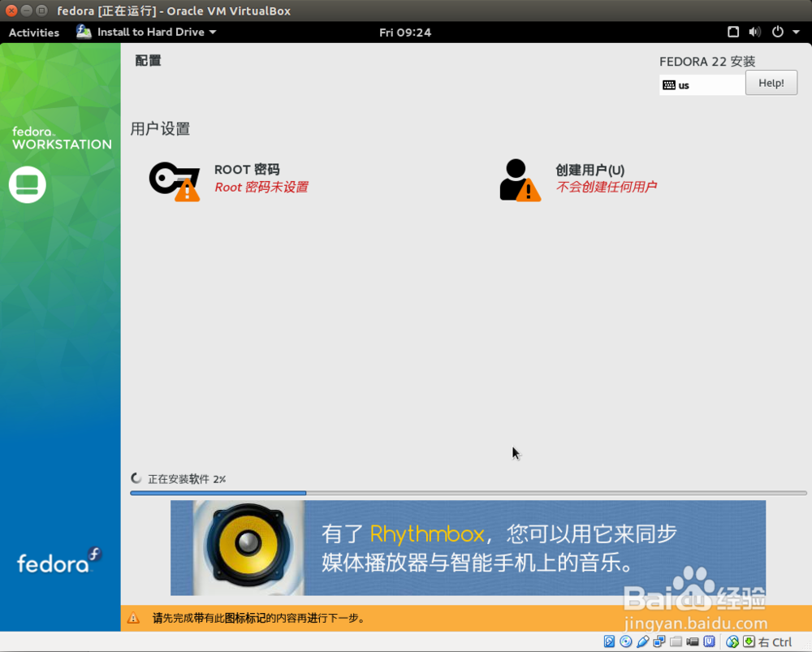This screenshot has width=812, height=652.
Task: Click '正在安装软件 2%' status text
Action: (x=187, y=479)
